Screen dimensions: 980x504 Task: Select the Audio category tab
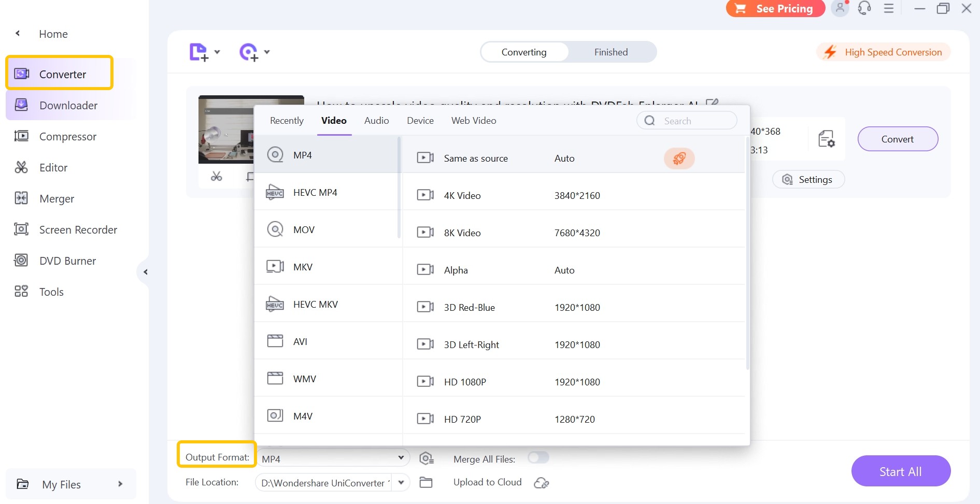point(376,120)
